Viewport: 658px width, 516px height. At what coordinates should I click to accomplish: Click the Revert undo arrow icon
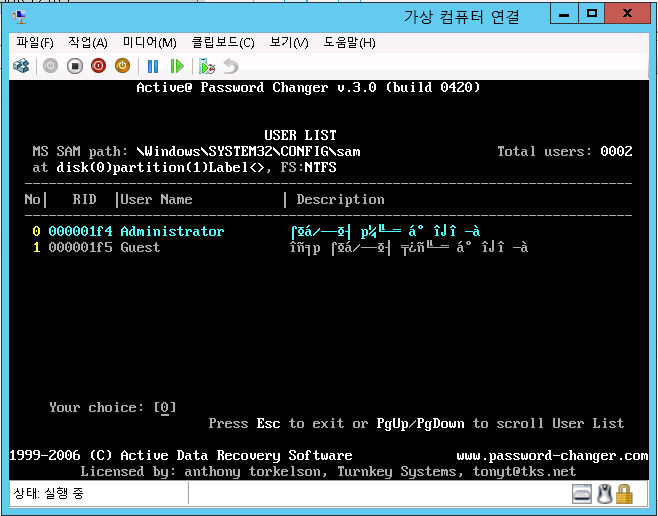point(231,66)
